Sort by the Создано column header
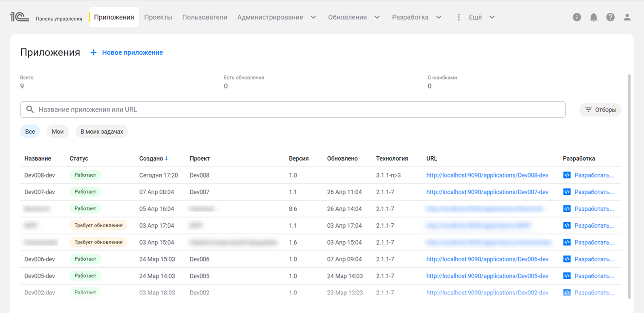Screen dimensions: 644x313 [151, 158]
